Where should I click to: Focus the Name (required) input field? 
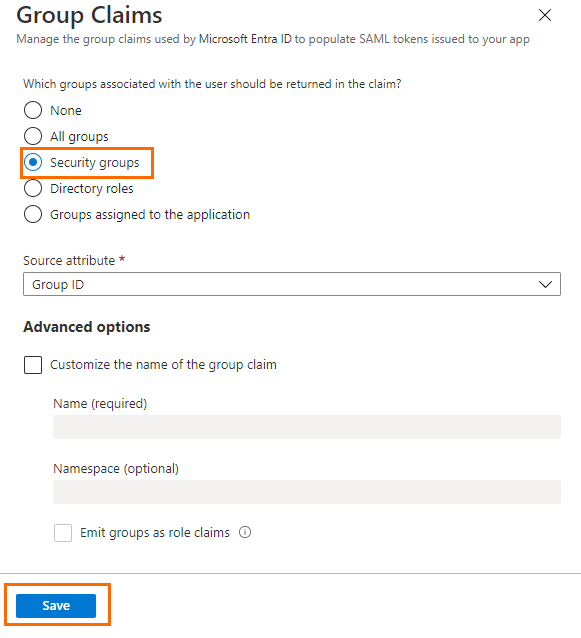pyautogui.click(x=307, y=427)
